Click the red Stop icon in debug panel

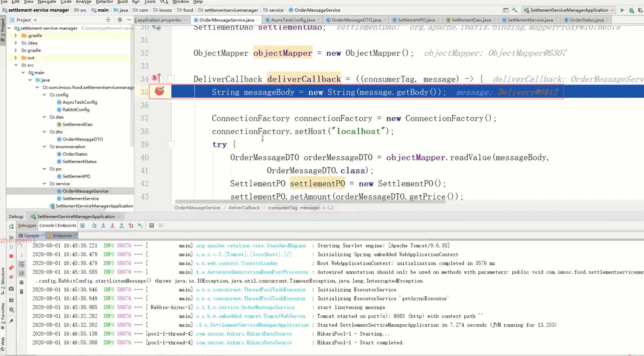pos(11,256)
